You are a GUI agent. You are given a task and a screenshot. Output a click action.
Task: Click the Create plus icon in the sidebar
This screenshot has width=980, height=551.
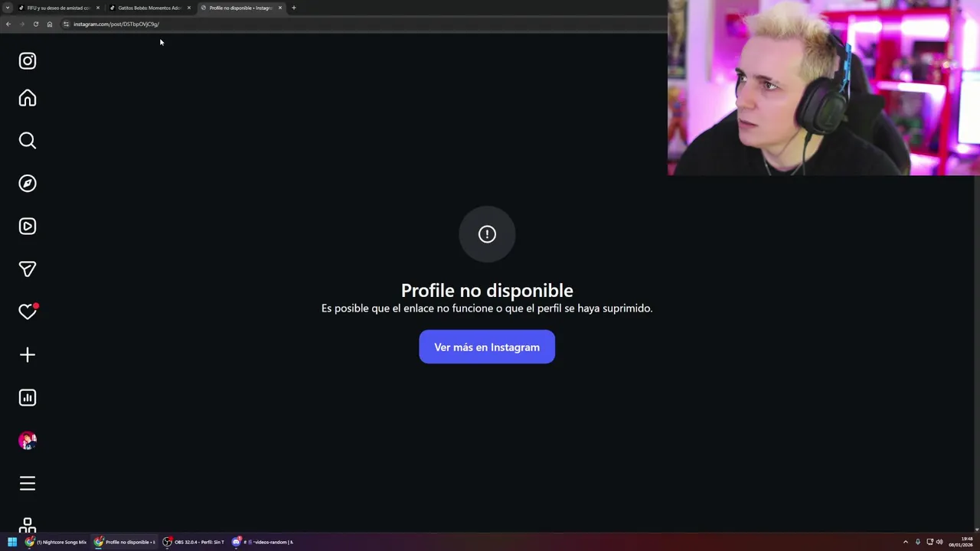28,354
